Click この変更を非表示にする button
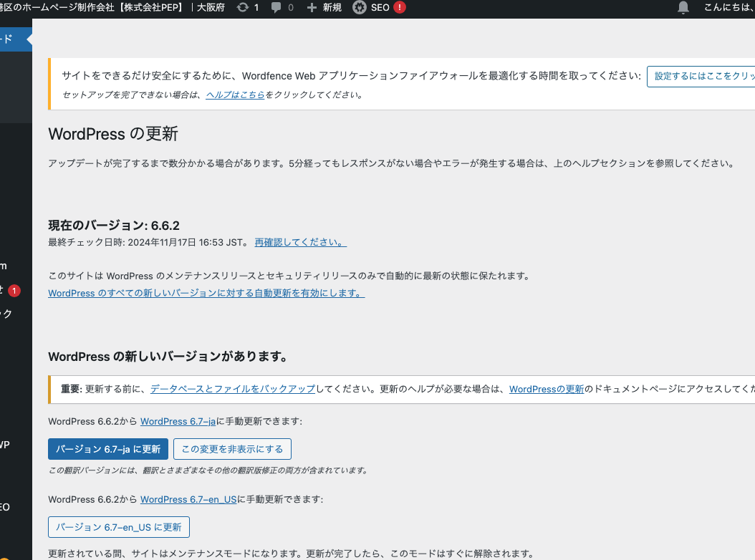This screenshot has height=560, width=755. pyautogui.click(x=233, y=449)
